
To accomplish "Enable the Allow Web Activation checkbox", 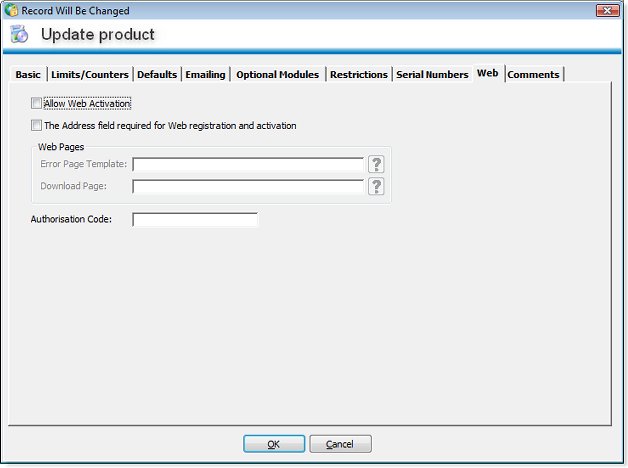I will [37, 103].
